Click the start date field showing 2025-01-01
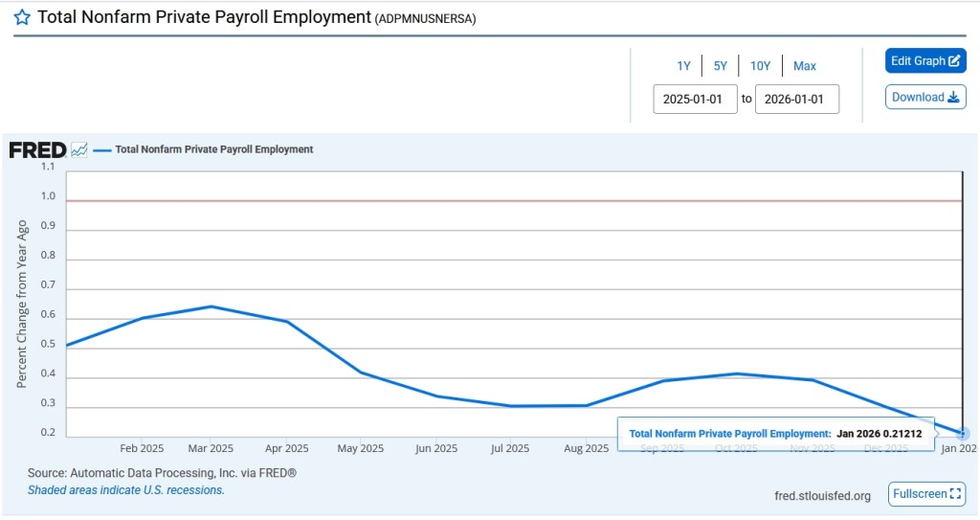The height and width of the screenshot is (520, 980). pos(695,99)
